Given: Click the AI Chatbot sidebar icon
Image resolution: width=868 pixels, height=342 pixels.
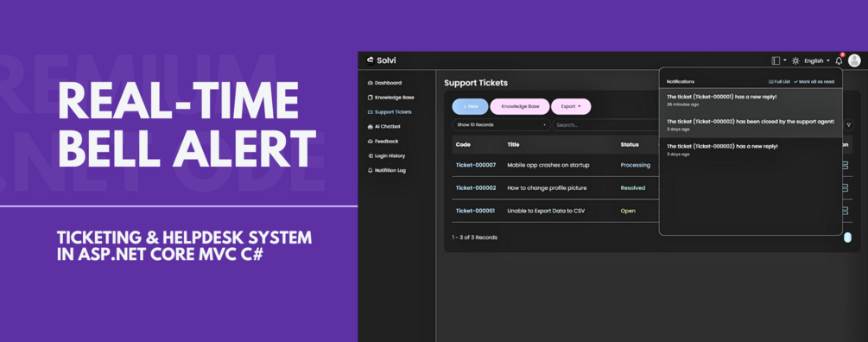Looking at the screenshot, I should (370, 127).
